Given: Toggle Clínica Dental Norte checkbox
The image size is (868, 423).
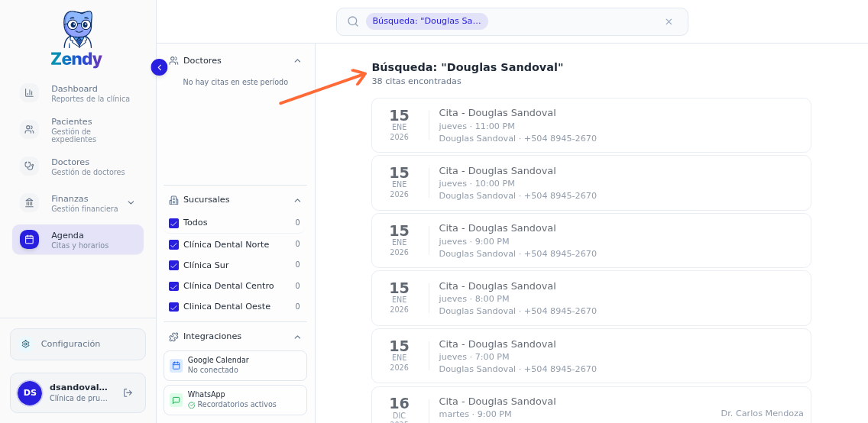Looking at the screenshot, I should [173, 244].
